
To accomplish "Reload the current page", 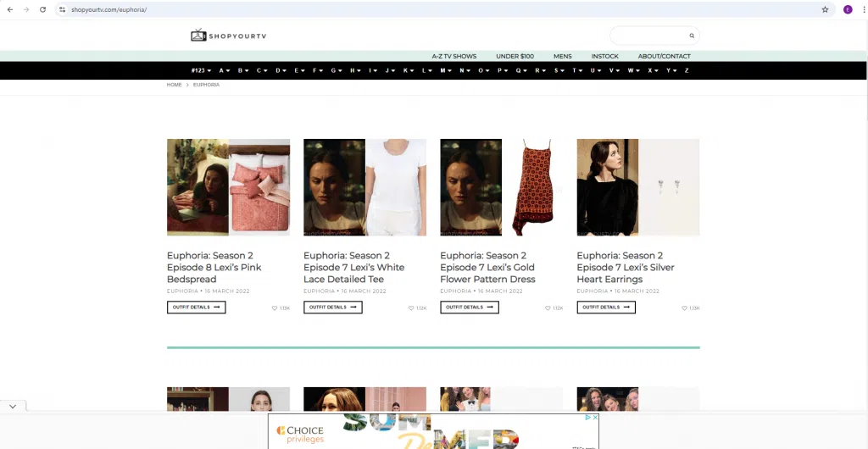I will click(42, 9).
